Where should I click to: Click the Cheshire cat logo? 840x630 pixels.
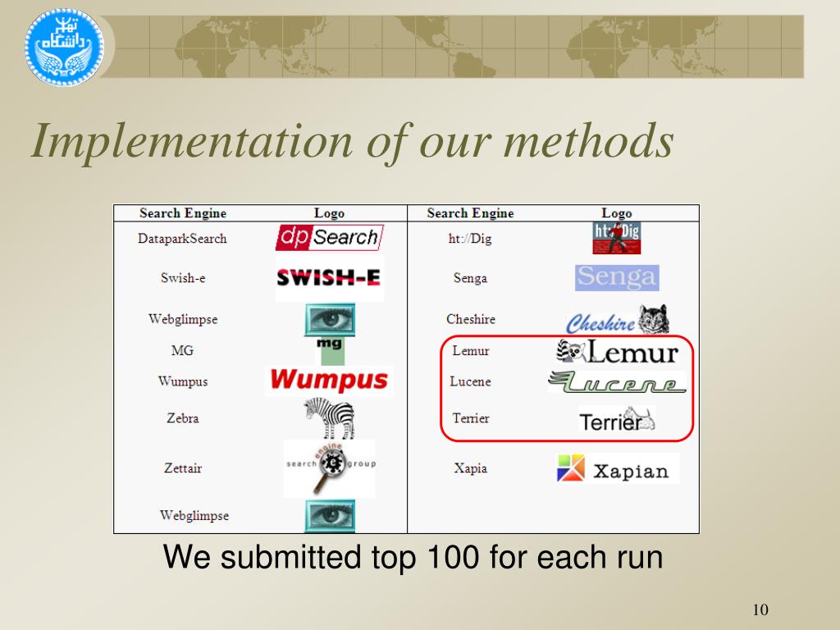[618, 320]
